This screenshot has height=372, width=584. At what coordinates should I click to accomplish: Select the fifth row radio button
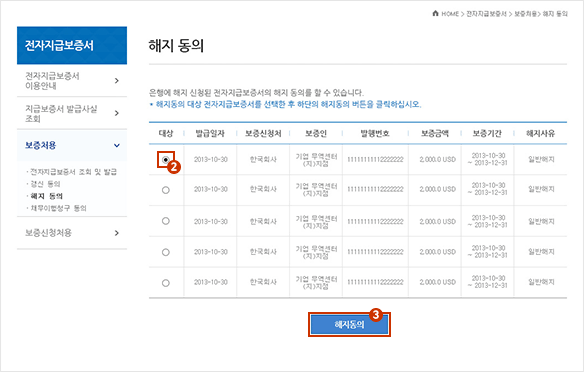pyautogui.click(x=166, y=283)
